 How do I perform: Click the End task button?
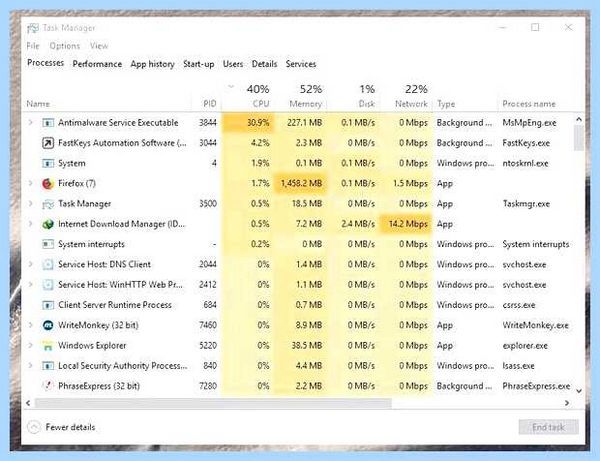coord(548,427)
